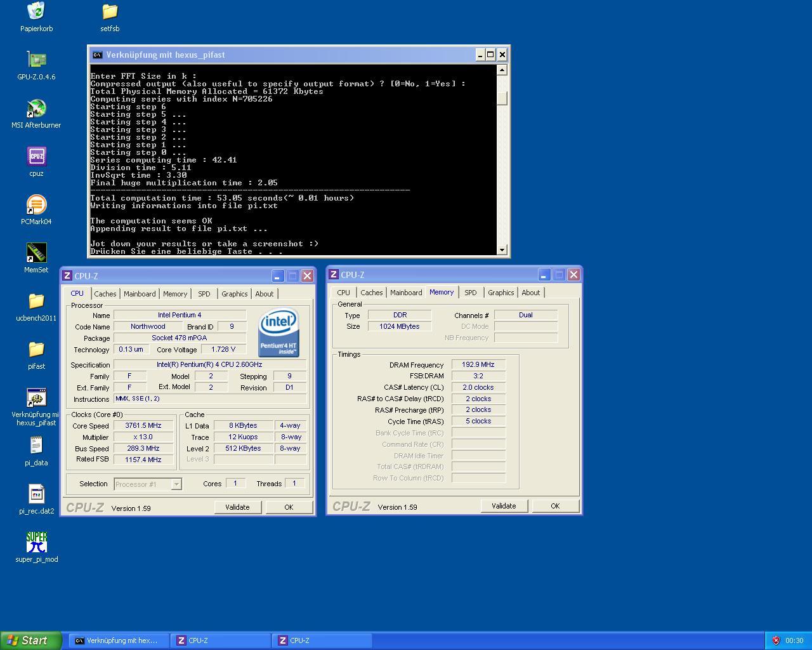Switch to Caches tab in left CPU-Z window

click(105, 294)
